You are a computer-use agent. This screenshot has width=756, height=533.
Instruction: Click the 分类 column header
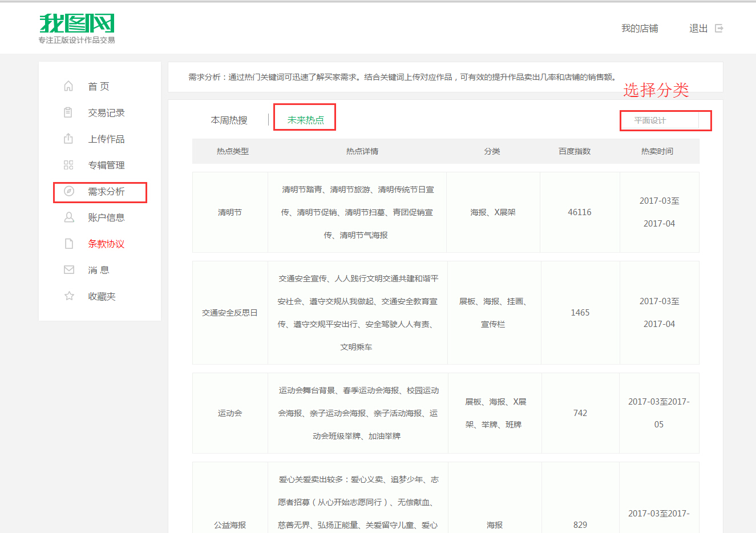pyautogui.click(x=492, y=151)
